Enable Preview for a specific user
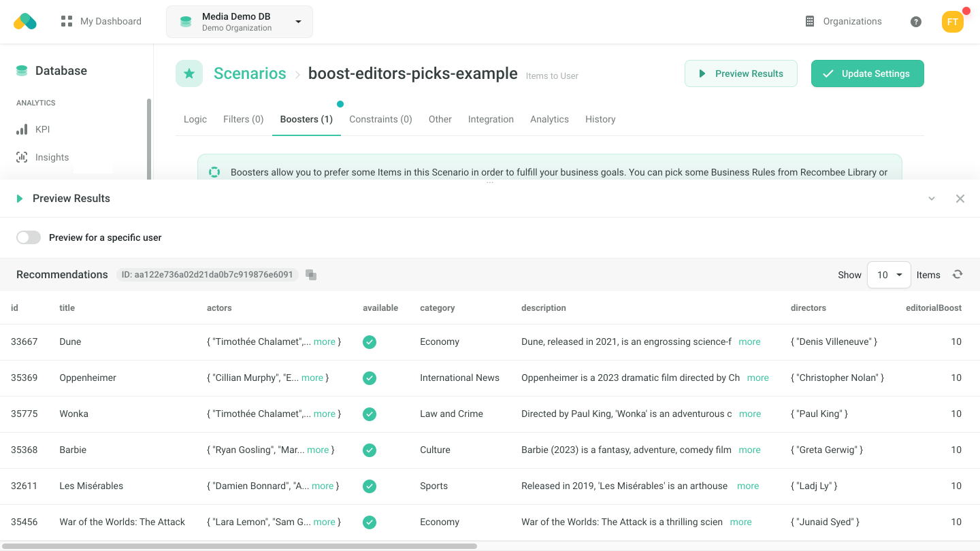The image size is (980, 551). click(29, 237)
